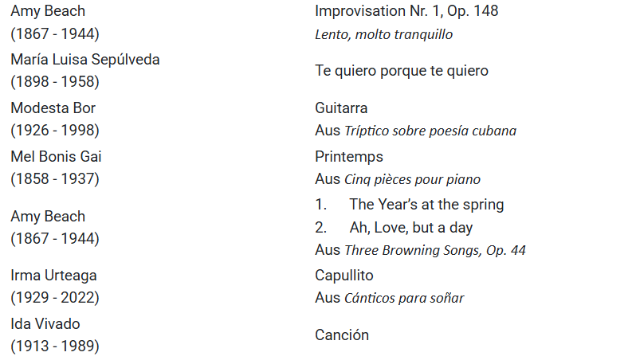
Task: Click the piece Te quiero porque te quiero
Action: (x=401, y=71)
